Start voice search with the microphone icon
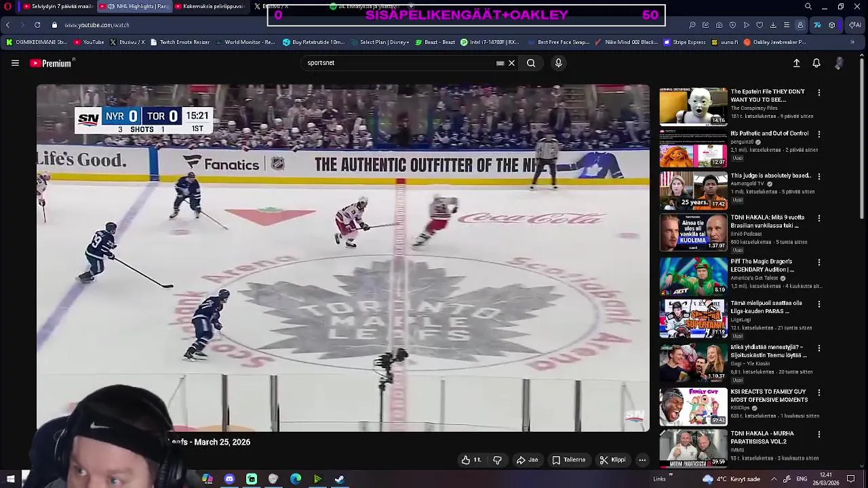Screen dimensions: 868x488 (x=558, y=63)
